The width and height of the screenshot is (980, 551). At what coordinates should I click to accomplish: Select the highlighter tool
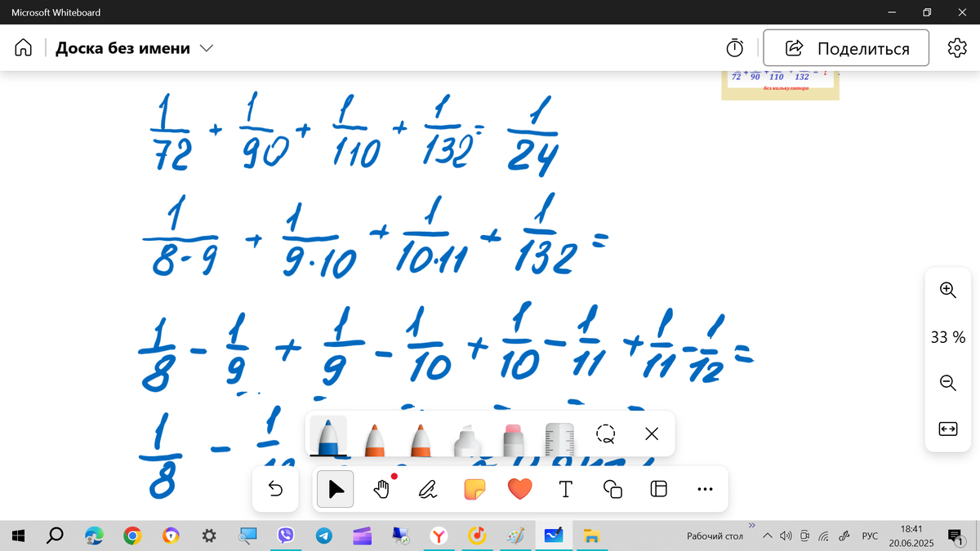(x=466, y=438)
